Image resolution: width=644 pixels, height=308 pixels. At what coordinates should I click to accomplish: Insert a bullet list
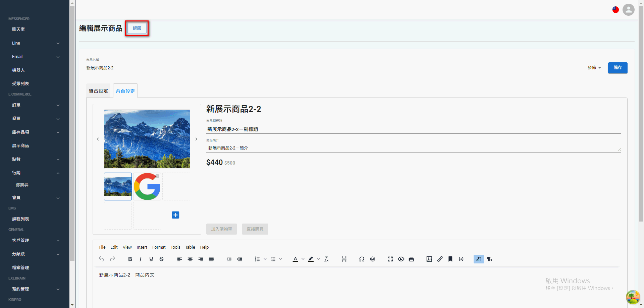[x=273, y=259]
